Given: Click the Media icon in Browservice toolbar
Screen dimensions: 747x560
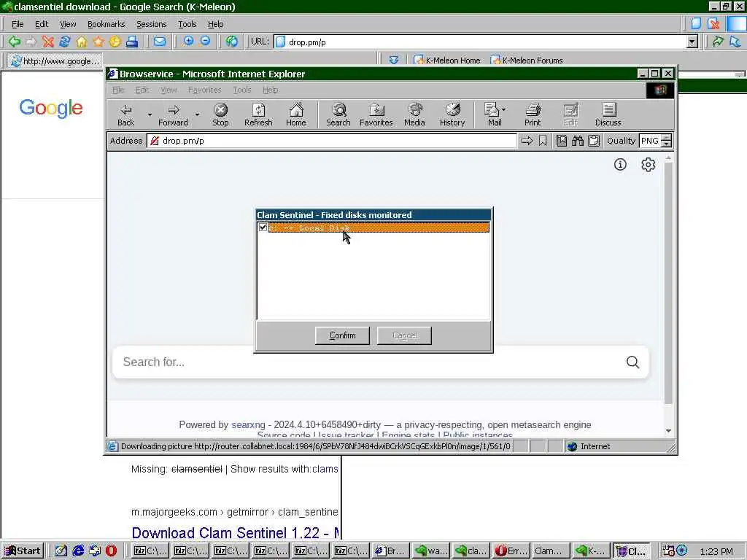Looking at the screenshot, I should coord(414,114).
